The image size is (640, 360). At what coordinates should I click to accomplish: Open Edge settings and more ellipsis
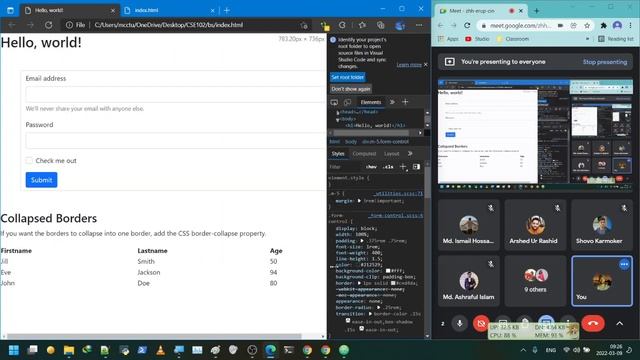(x=419, y=25)
